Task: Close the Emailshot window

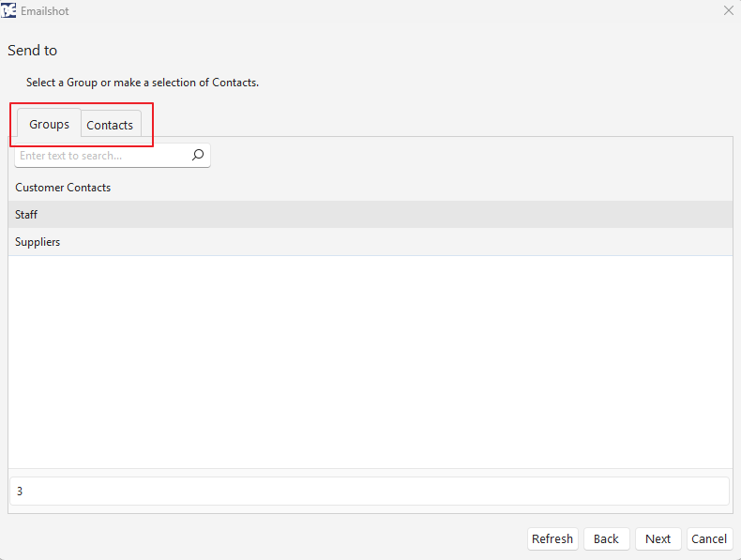Action: point(728,10)
